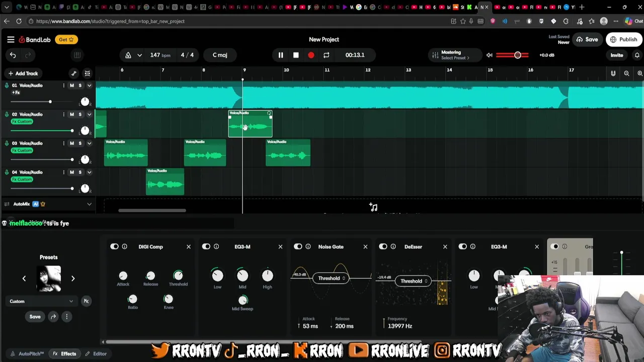Solo track 01 Voice/Audio

79,85
